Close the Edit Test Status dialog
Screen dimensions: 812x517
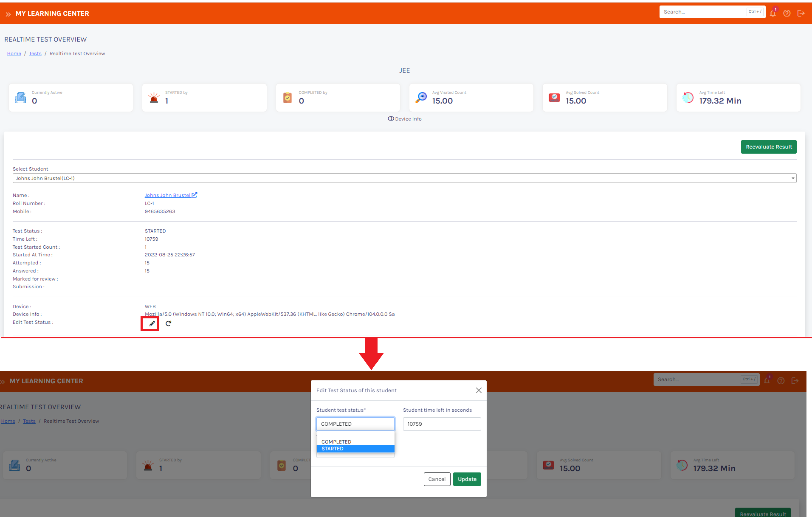479,391
